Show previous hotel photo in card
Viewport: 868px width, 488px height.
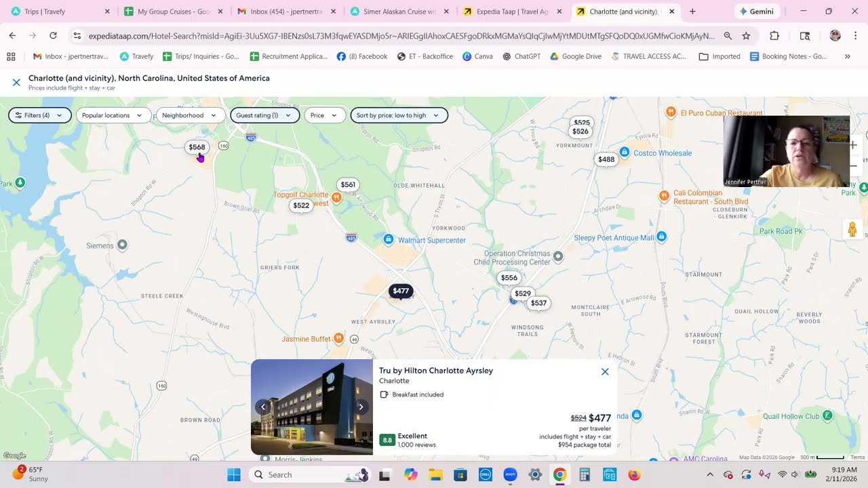tap(263, 407)
